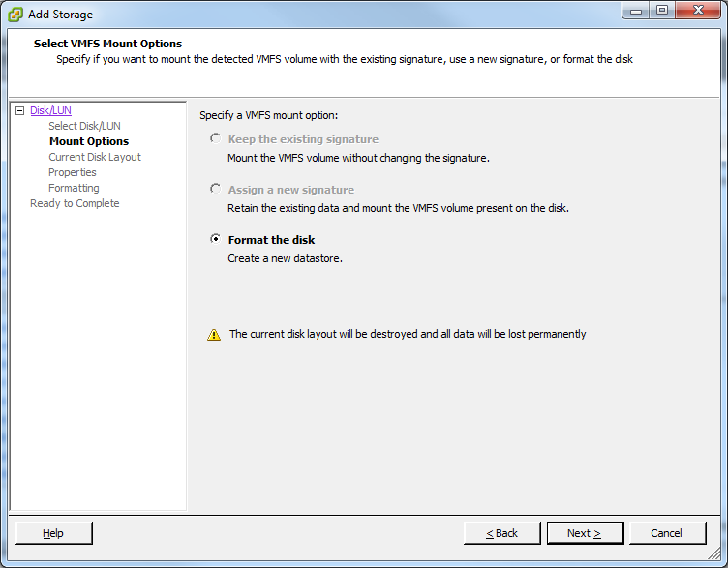Screen dimensions: 728x568
Task: Cancel the Add Storage wizard
Action: [667, 533]
